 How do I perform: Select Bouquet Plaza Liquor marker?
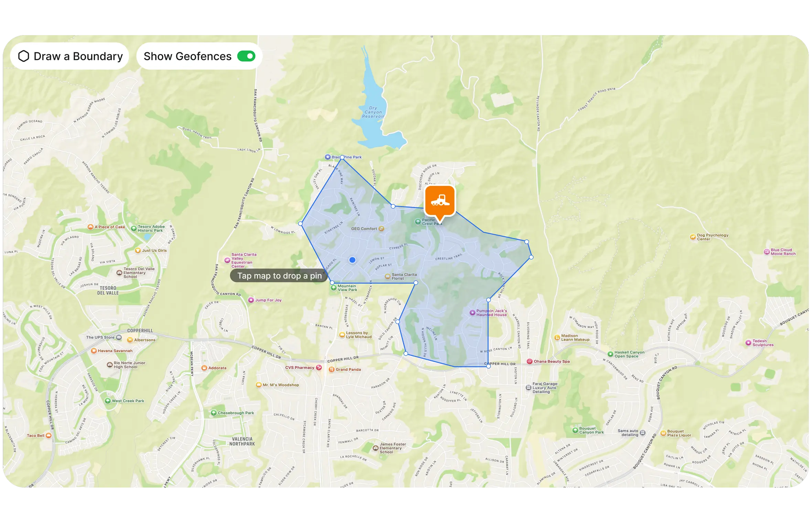coord(663,433)
